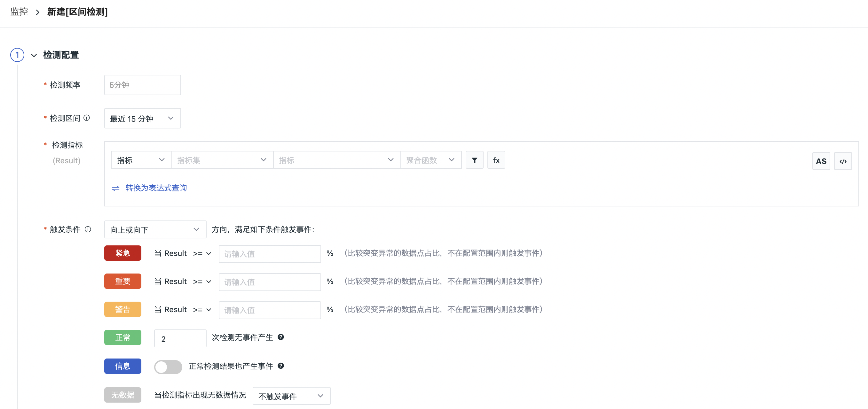The image size is (868, 409).
Task: Click the filter funnel icon
Action: click(x=474, y=160)
